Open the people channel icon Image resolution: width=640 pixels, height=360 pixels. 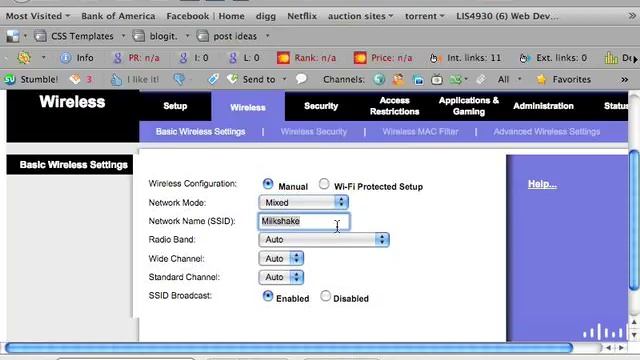tap(398, 79)
